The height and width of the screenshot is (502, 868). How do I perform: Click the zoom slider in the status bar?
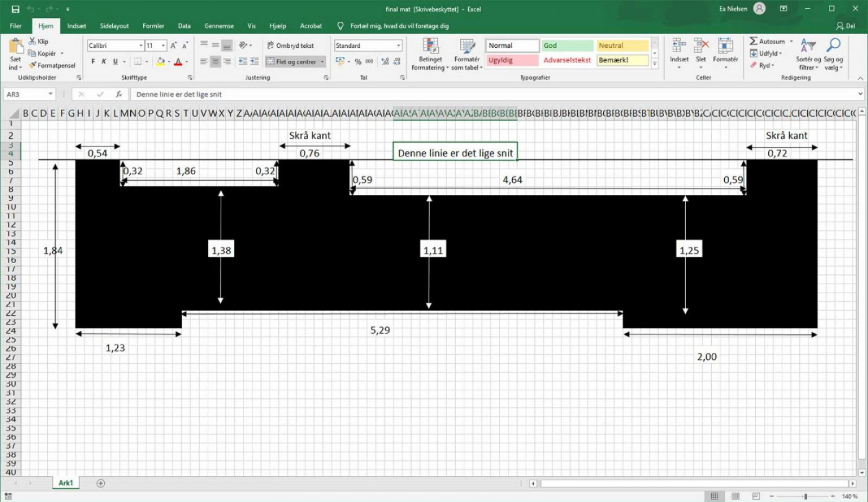point(806,496)
